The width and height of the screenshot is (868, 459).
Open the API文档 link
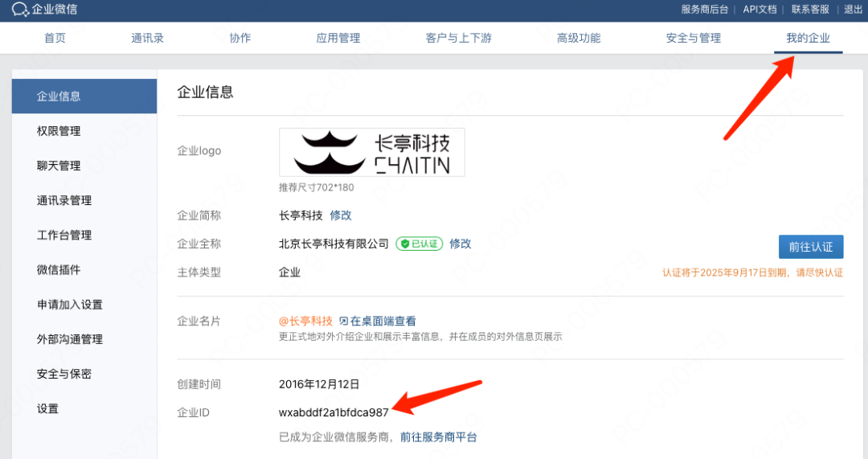tap(759, 10)
